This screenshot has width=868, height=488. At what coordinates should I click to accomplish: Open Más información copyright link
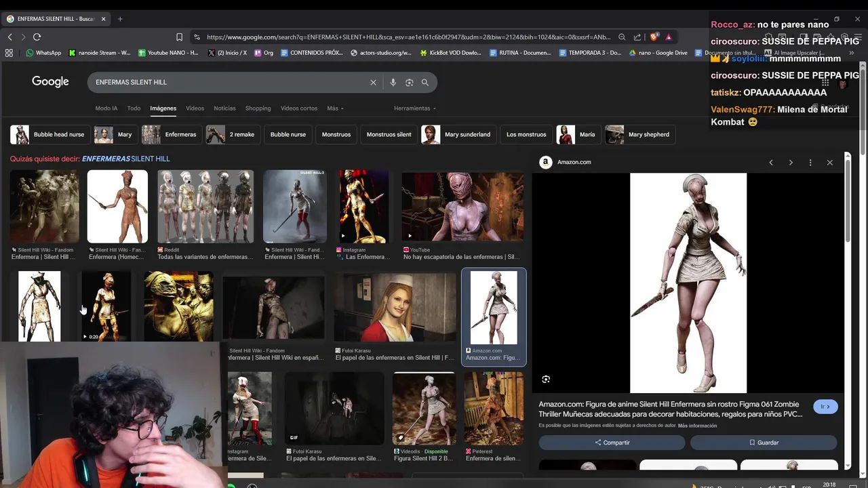tap(697, 426)
